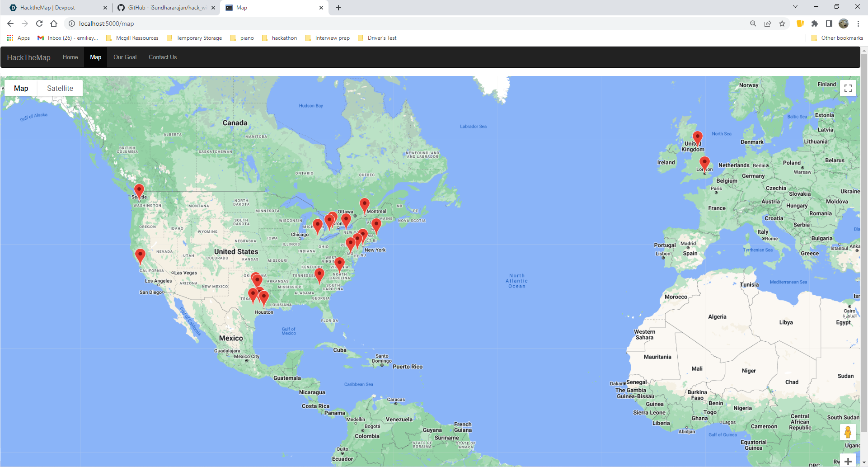This screenshot has width=868, height=467.
Task: Open the yellow shield extension icon
Action: pos(800,24)
